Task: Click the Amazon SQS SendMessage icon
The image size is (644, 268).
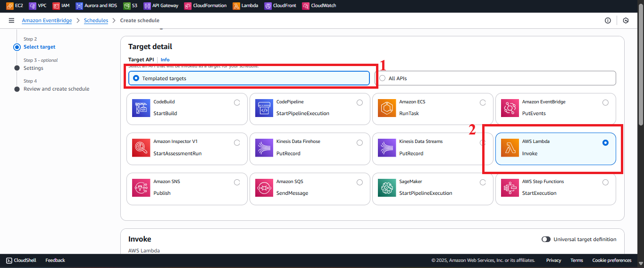Action: [x=264, y=188]
